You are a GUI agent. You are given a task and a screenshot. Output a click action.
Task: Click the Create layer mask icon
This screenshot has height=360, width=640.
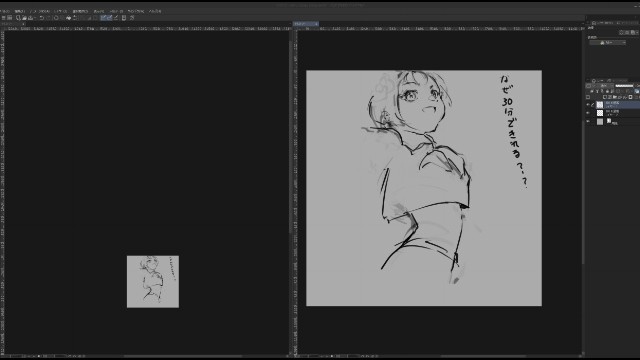pos(630,97)
